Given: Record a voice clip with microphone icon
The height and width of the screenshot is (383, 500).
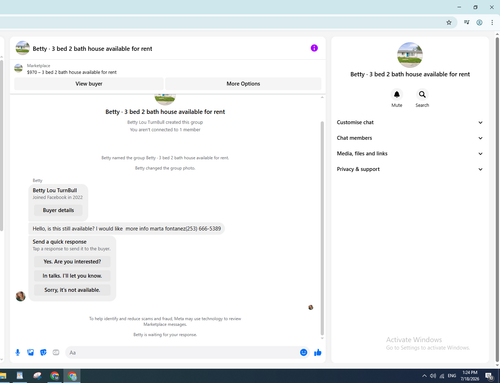Looking at the screenshot, I should 18,352.
